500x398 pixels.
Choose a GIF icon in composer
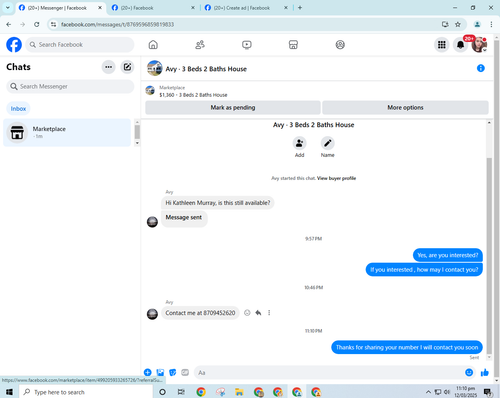(185, 372)
